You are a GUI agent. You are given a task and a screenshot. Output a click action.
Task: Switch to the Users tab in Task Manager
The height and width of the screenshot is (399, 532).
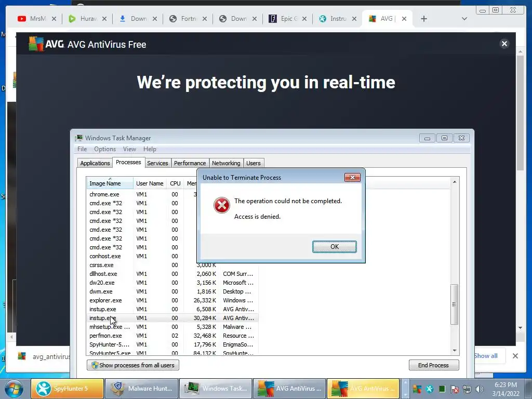tap(254, 163)
